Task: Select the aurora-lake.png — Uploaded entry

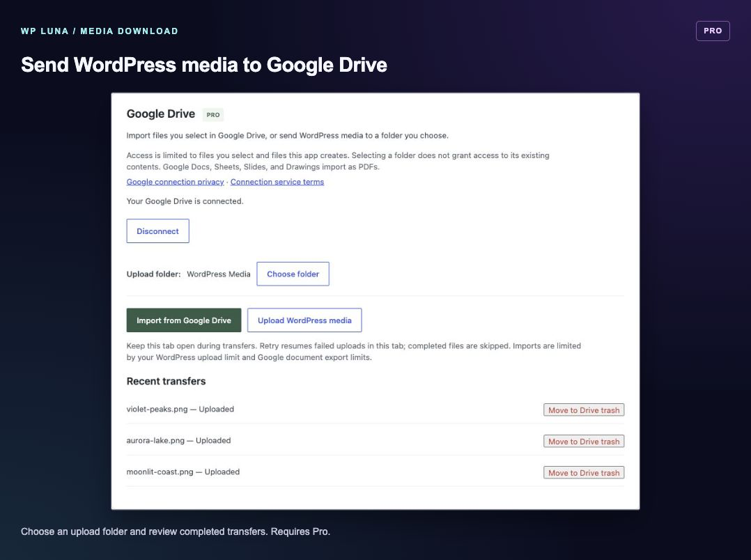Action: coord(178,440)
